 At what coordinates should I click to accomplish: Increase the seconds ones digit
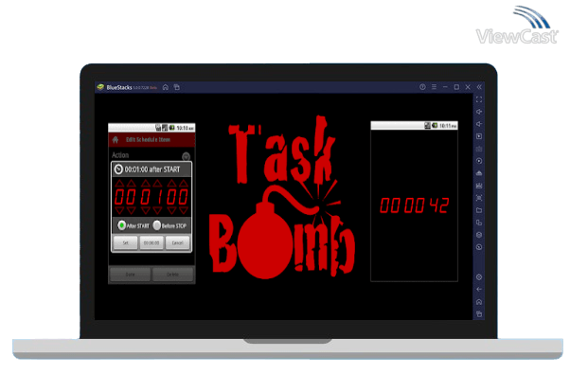click(184, 183)
